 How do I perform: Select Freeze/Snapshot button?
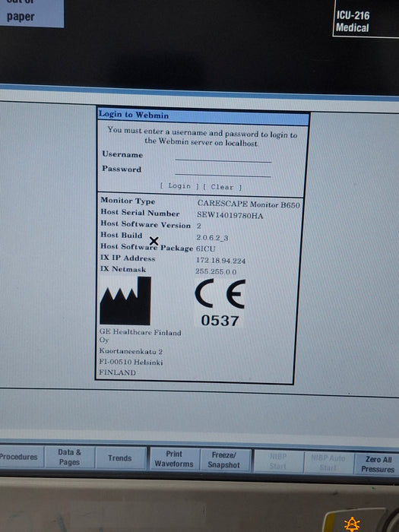click(224, 460)
